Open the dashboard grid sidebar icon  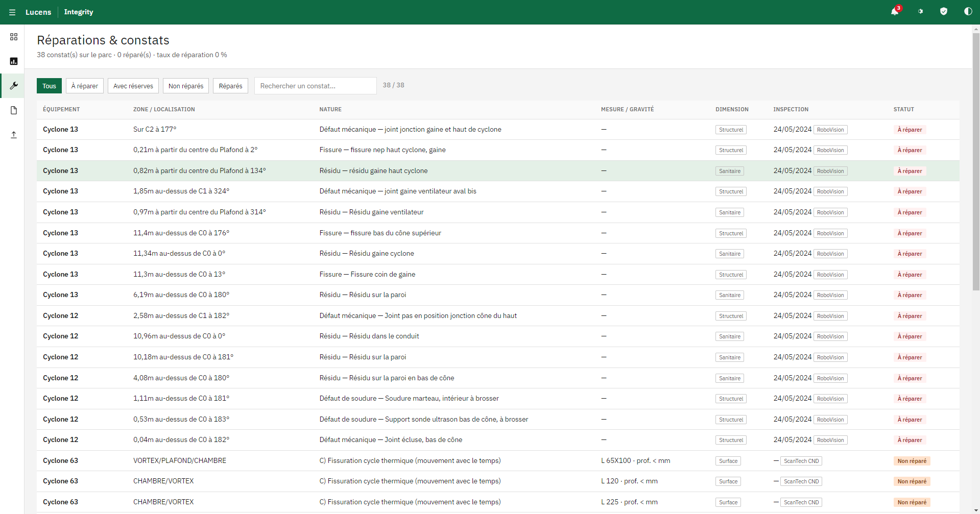14,37
